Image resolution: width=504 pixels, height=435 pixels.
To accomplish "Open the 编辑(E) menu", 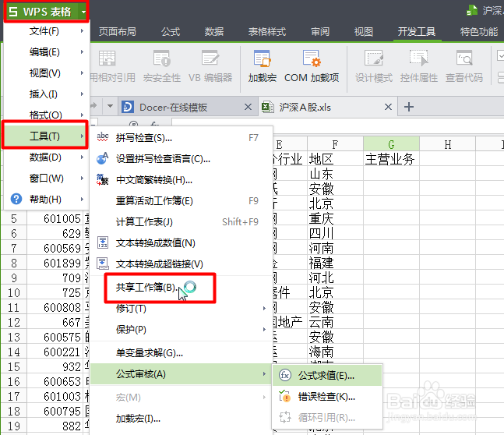I will 46,51.
